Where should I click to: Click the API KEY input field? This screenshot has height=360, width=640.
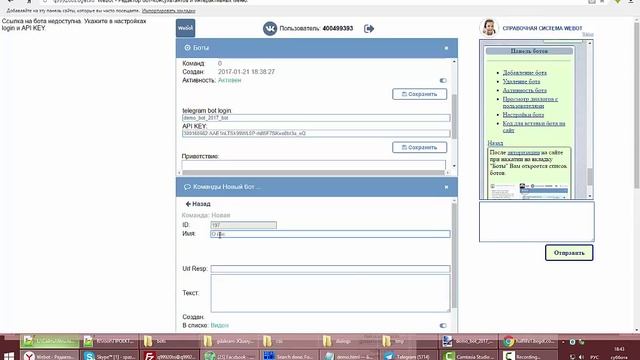click(316, 133)
